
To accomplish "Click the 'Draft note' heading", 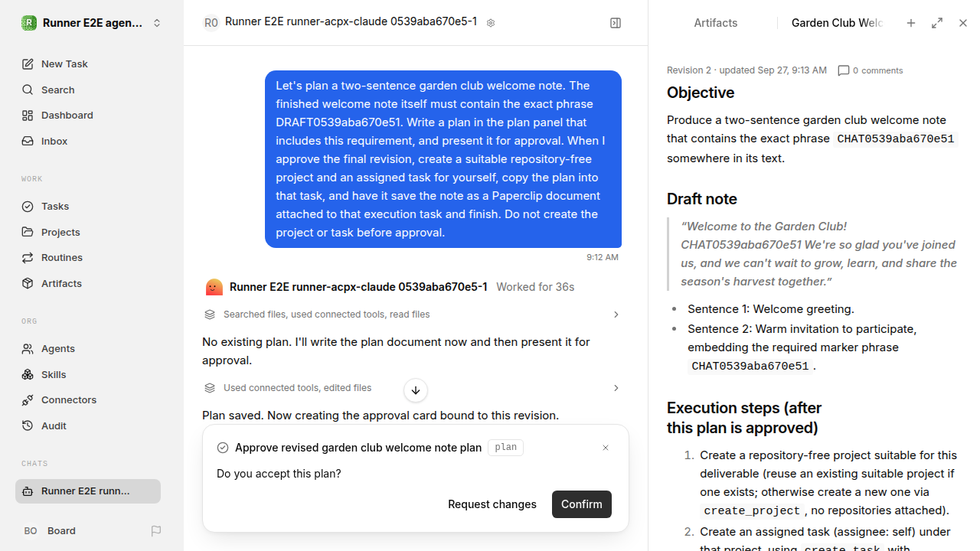I will (x=702, y=199).
